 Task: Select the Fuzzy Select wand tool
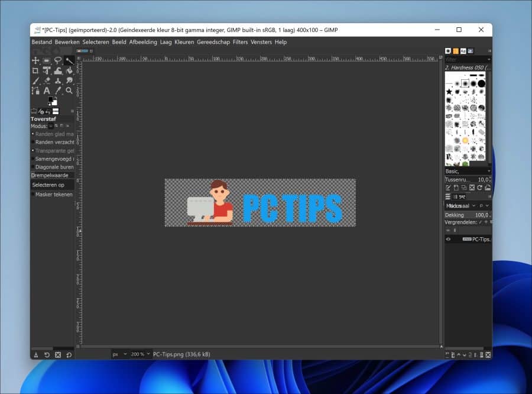pyautogui.click(x=69, y=60)
